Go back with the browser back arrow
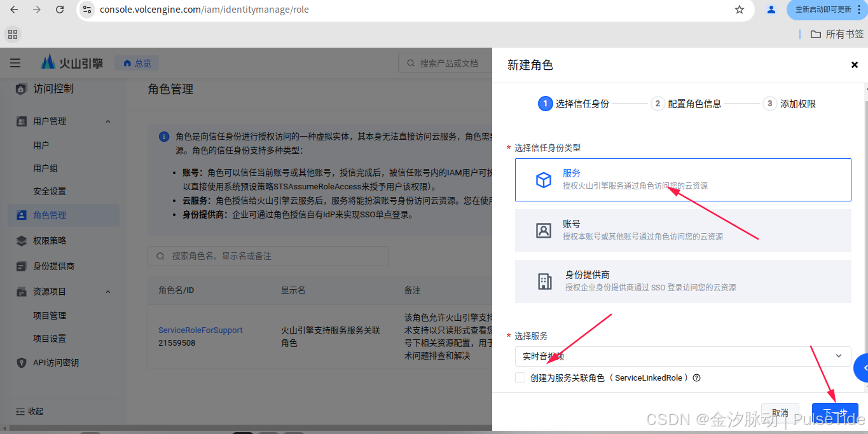Viewport: 868px width, 434px height. tap(14, 10)
